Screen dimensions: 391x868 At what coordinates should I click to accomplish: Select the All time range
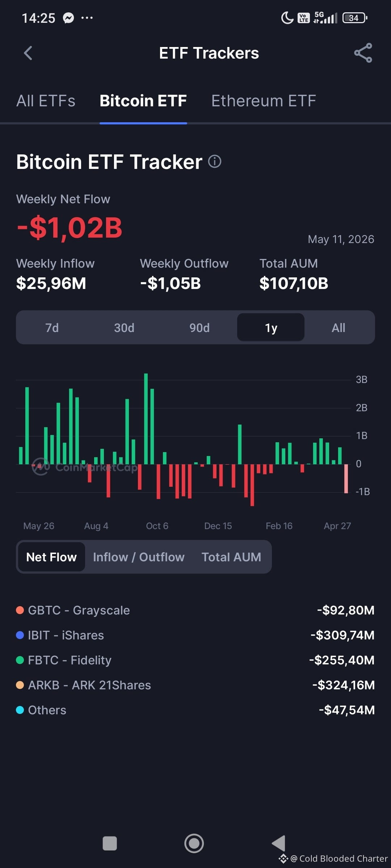coord(339,328)
